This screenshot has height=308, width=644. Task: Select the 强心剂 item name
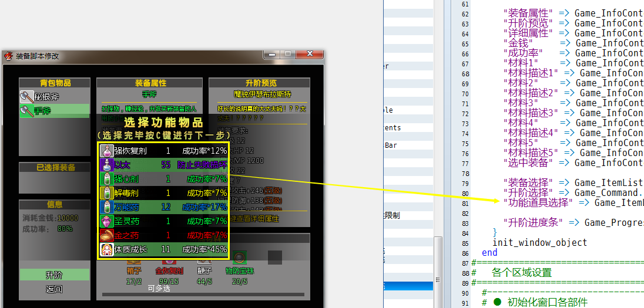click(126, 179)
